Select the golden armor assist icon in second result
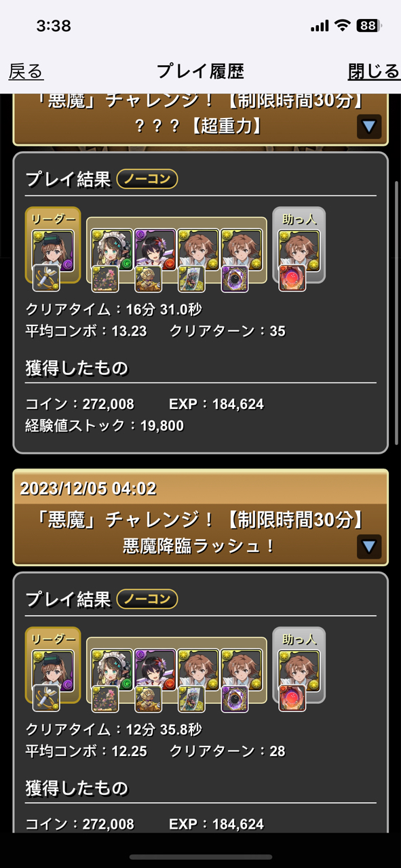 [x=148, y=698]
